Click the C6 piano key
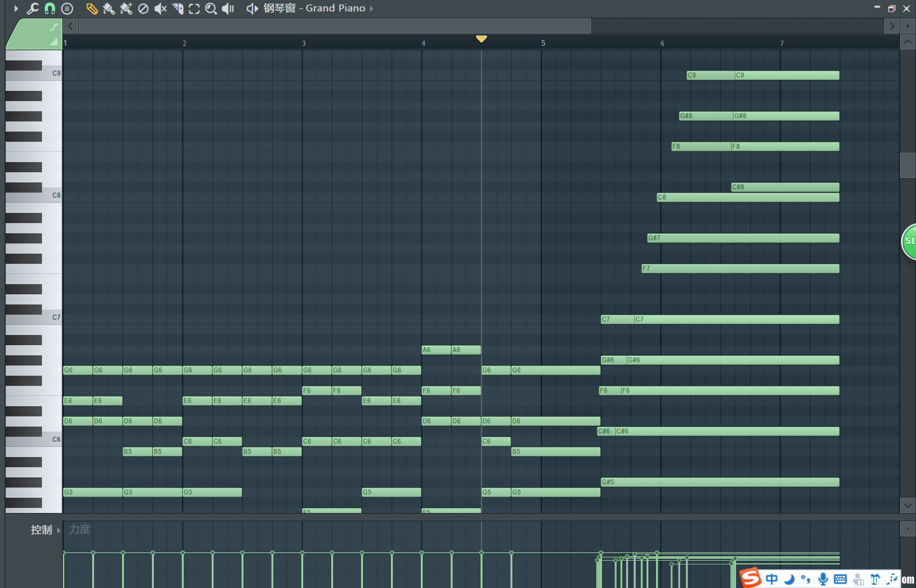916x588 pixels. pyautogui.click(x=34, y=440)
